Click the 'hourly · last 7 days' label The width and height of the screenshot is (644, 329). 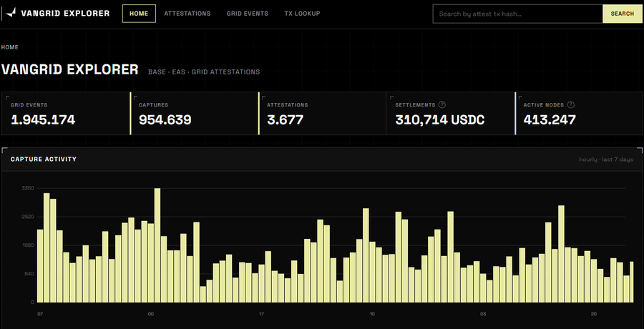(x=606, y=159)
